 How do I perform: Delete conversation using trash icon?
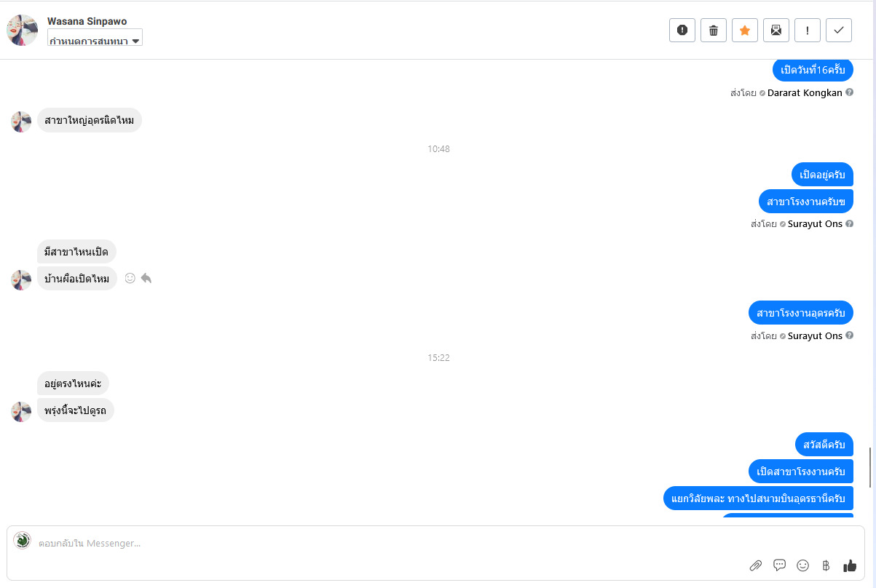(714, 30)
